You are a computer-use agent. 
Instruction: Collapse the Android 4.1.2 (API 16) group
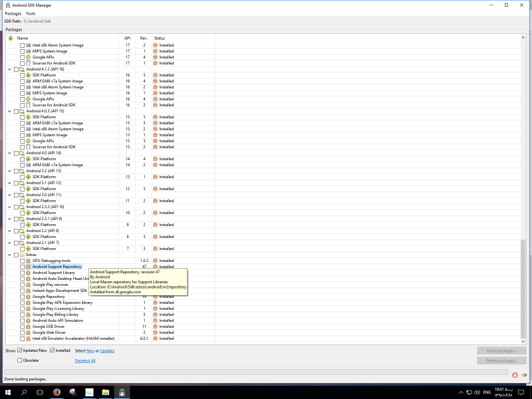pyautogui.click(x=9, y=69)
